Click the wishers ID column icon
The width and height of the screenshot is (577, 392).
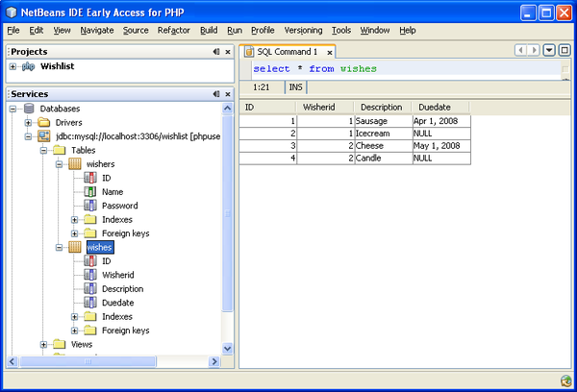point(90,178)
